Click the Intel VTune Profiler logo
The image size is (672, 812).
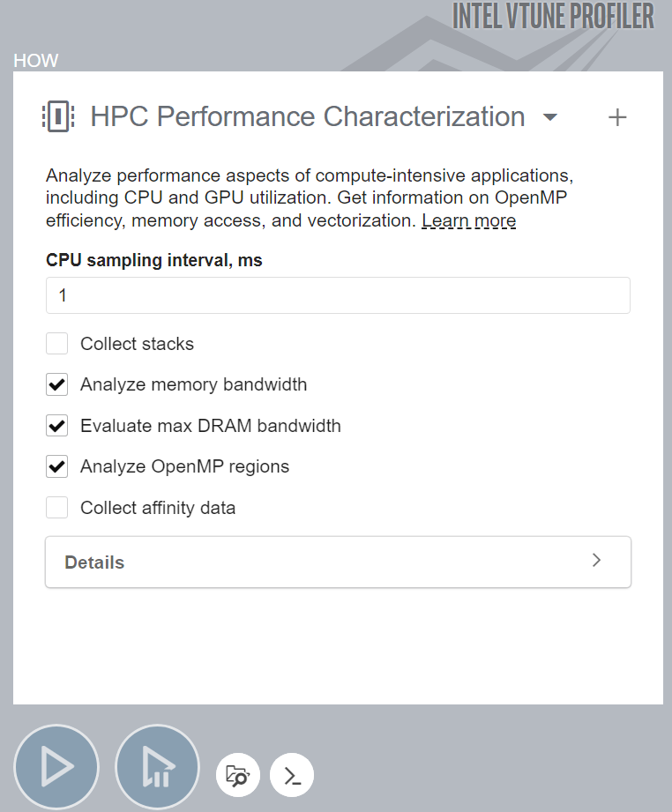pos(553,16)
